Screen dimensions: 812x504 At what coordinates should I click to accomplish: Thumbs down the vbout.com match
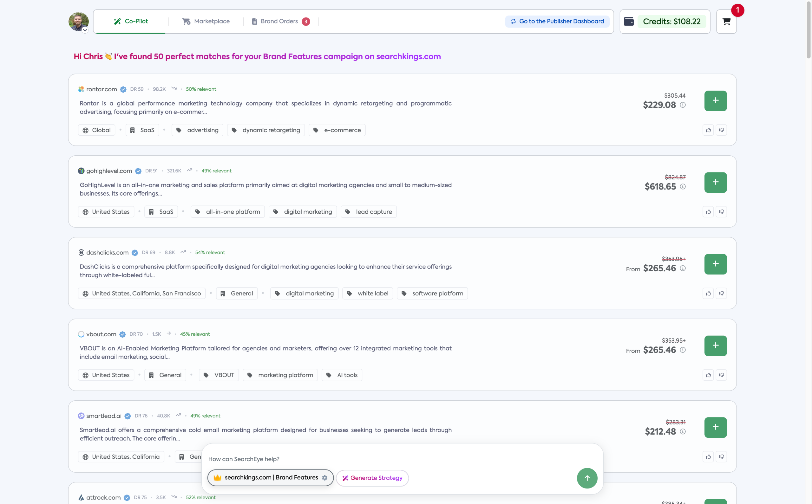click(x=721, y=375)
